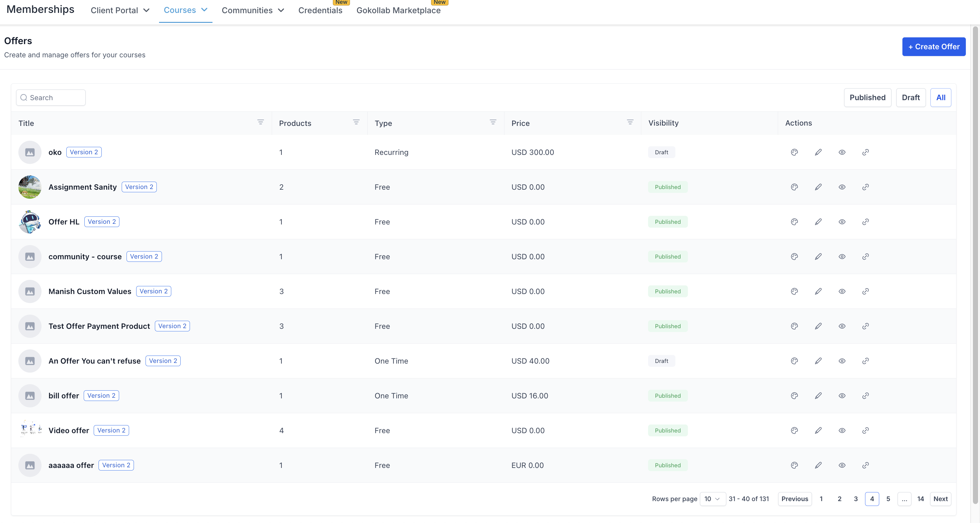
Task: Click eye preview icon for Manish Custom Values
Action: pos(842,291)
